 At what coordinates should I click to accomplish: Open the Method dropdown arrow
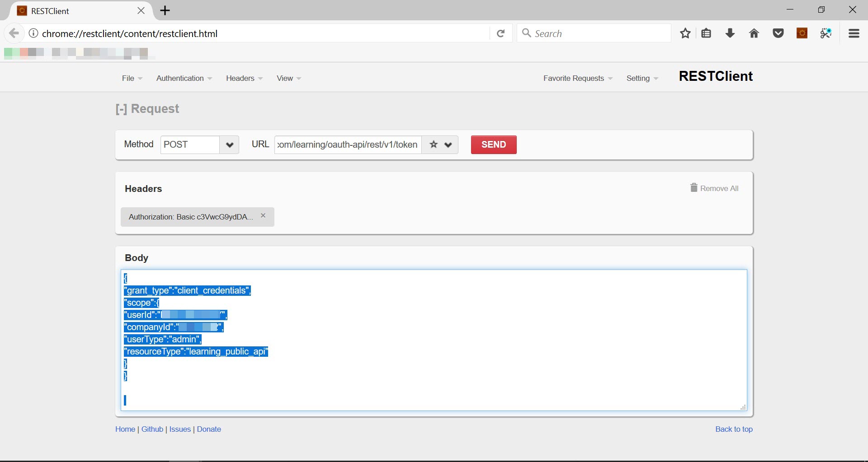coord(229,145)
